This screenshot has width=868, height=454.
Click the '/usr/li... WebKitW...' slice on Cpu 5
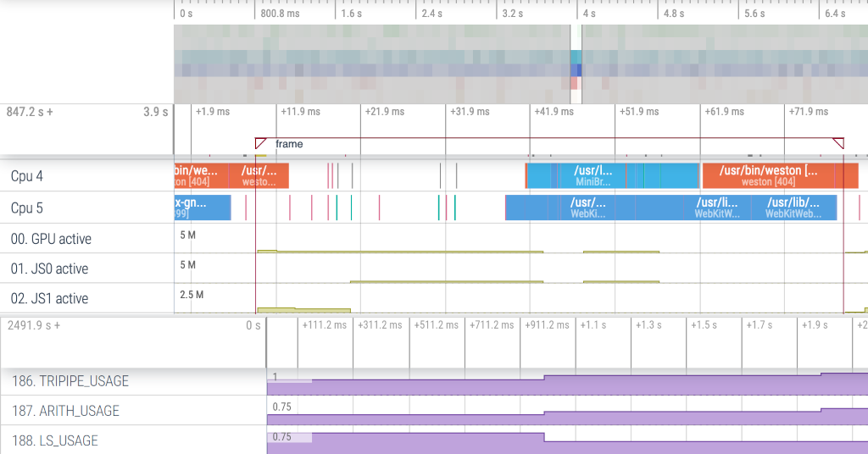tap(717, 208)
